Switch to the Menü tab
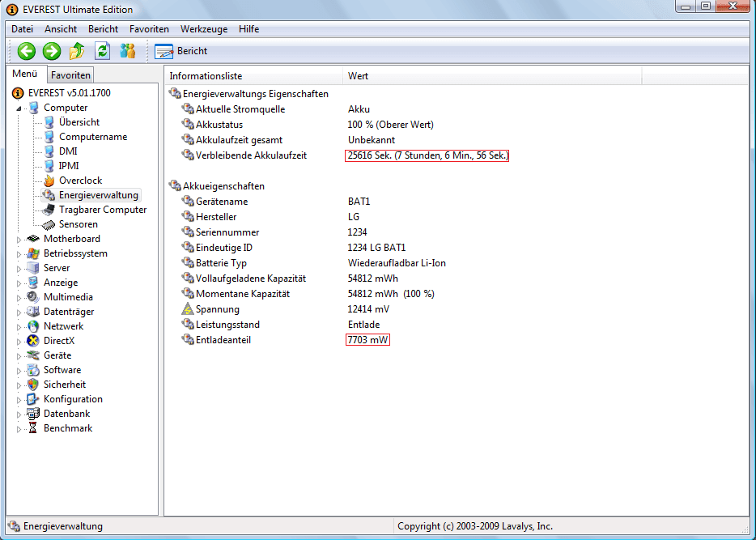 26,74
